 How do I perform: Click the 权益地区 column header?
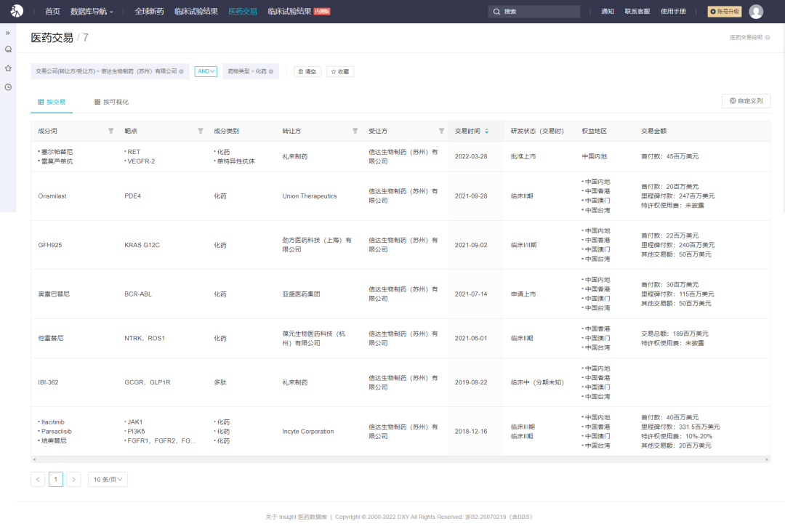(595, 131)
